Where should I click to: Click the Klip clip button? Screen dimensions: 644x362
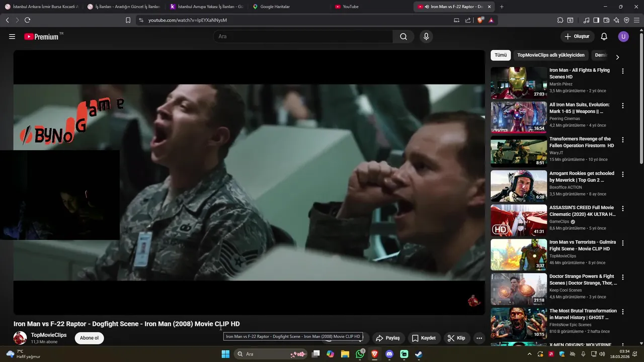456,338
